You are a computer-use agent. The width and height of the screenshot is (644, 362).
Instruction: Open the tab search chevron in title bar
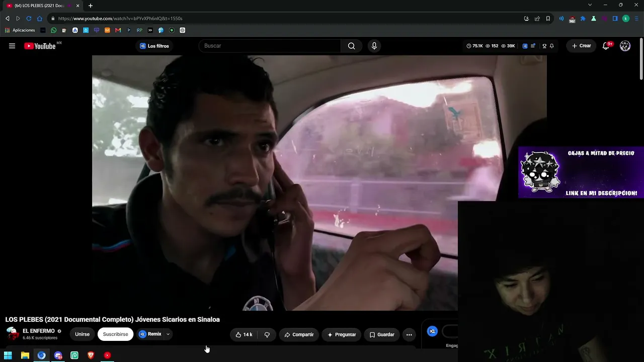click(x=590, y=5)
